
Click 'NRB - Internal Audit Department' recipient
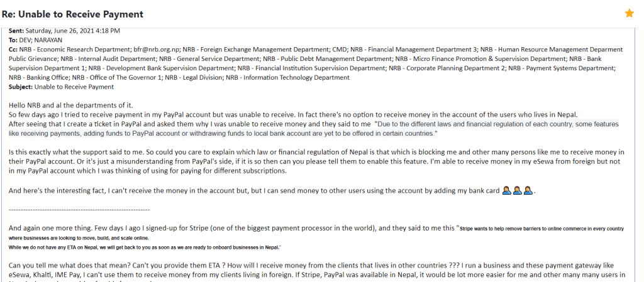(x=109, y=58)
